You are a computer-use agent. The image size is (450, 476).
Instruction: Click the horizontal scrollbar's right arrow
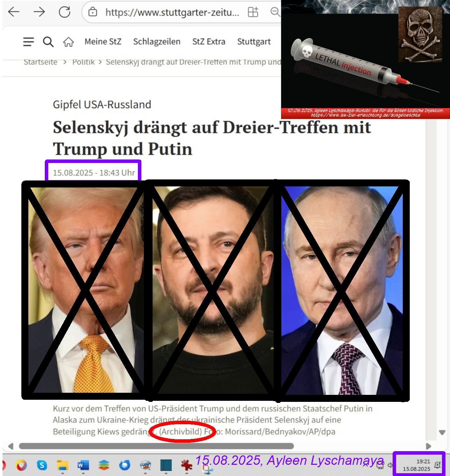[428, 446]
